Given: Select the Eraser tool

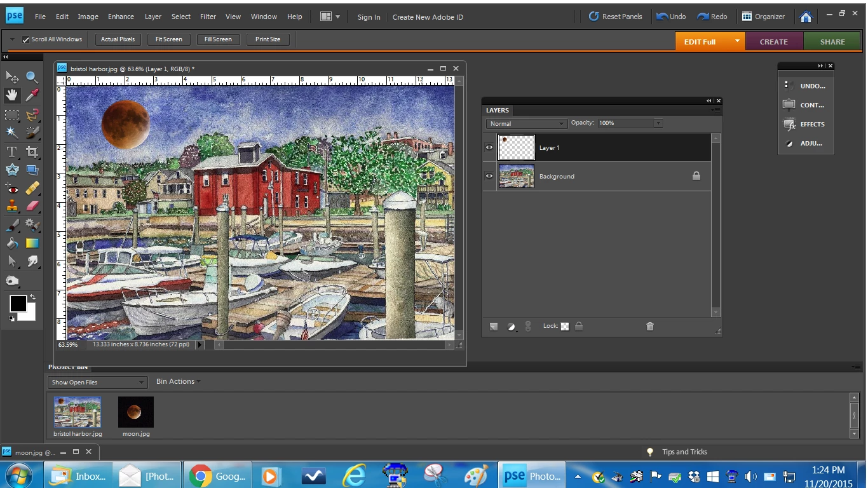Looking at the screenshot, I should (32, 206).
